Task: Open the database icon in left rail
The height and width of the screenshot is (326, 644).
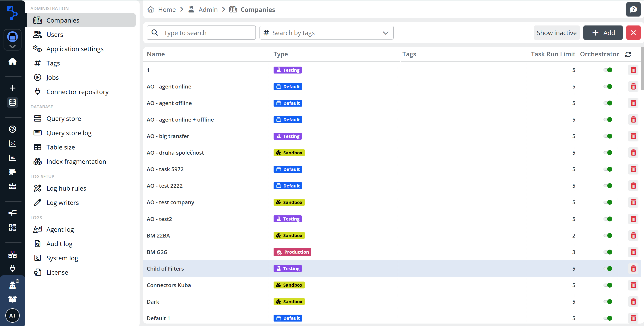Action: [x=13, y=102]
